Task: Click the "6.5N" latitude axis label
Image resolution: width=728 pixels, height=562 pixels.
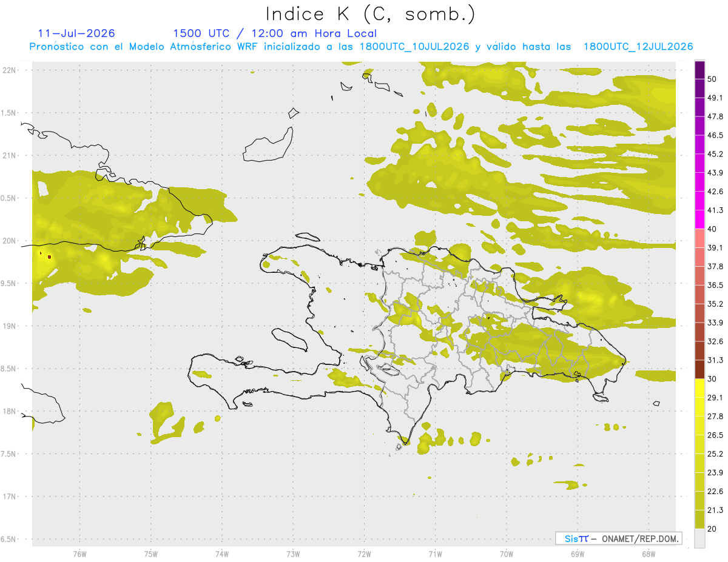Action: pos(9,539)
